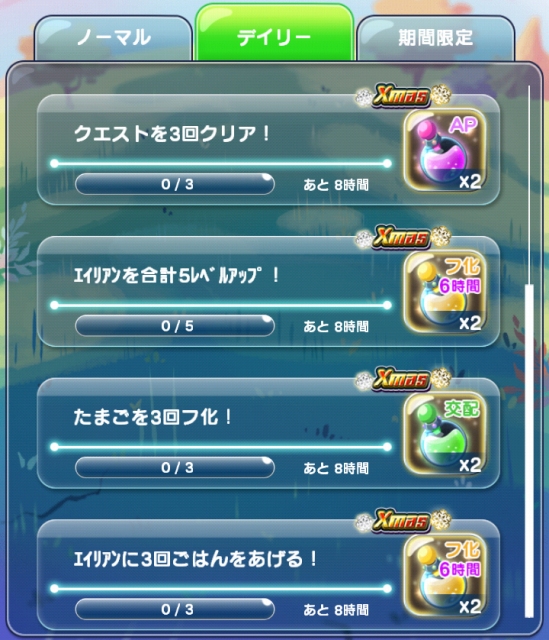
Task: Click the Xmas badge above the egg hatching mission
Action: [402, 379]
